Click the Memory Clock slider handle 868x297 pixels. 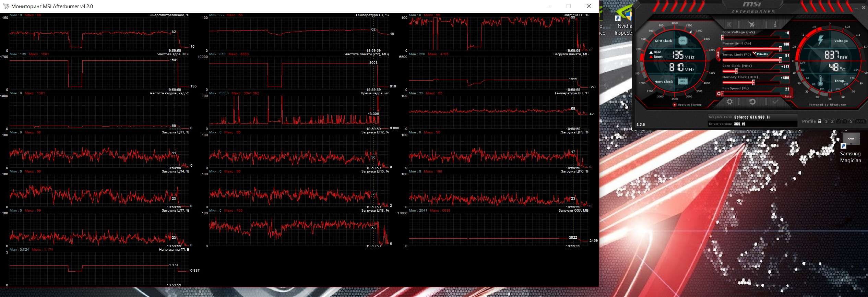coord(753,82)
